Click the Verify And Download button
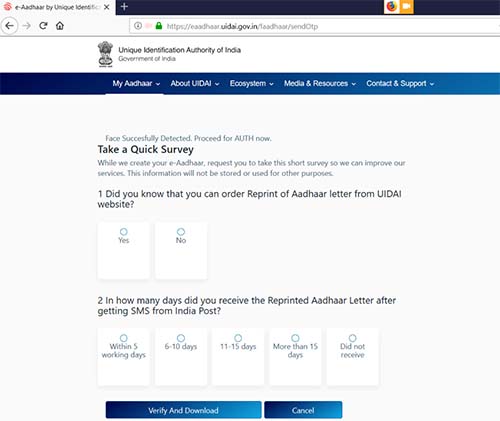Image resolution: width=500 pixels, height=421 pixels. point(183,410)
